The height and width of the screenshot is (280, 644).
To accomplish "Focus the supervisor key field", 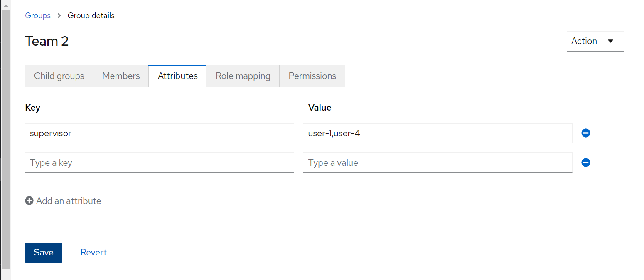I will point(160,133).
